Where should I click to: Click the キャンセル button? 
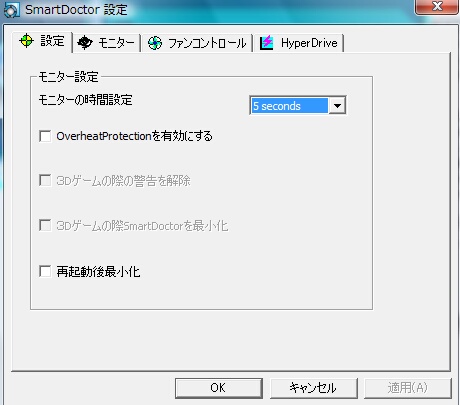[314, 388]
